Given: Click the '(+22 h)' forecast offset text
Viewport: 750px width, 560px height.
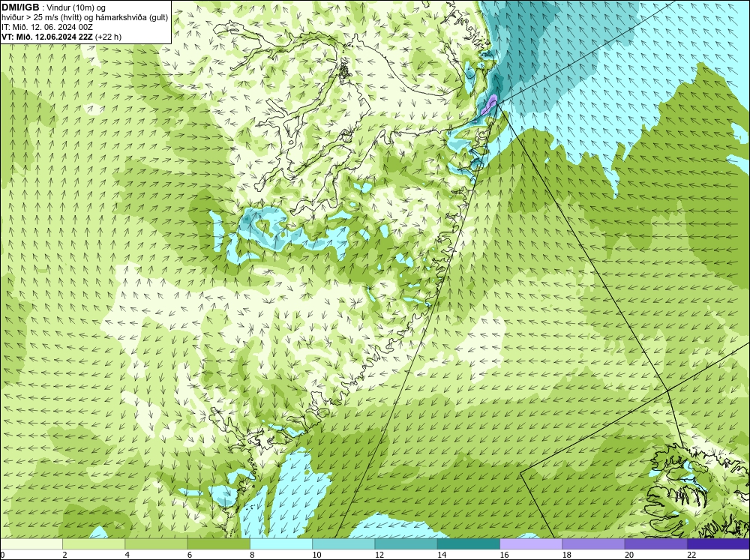Looking at the screenshot, I should (108, 37).
